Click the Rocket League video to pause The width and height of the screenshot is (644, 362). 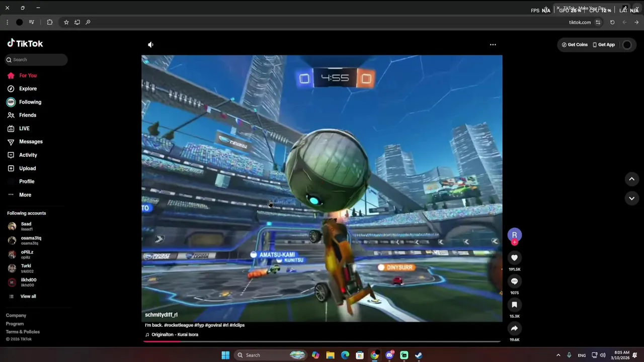(x=321, y=189)
